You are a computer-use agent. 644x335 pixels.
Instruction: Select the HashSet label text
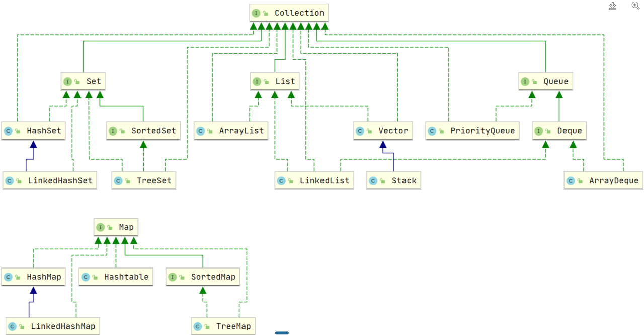(x=44, y=131)
